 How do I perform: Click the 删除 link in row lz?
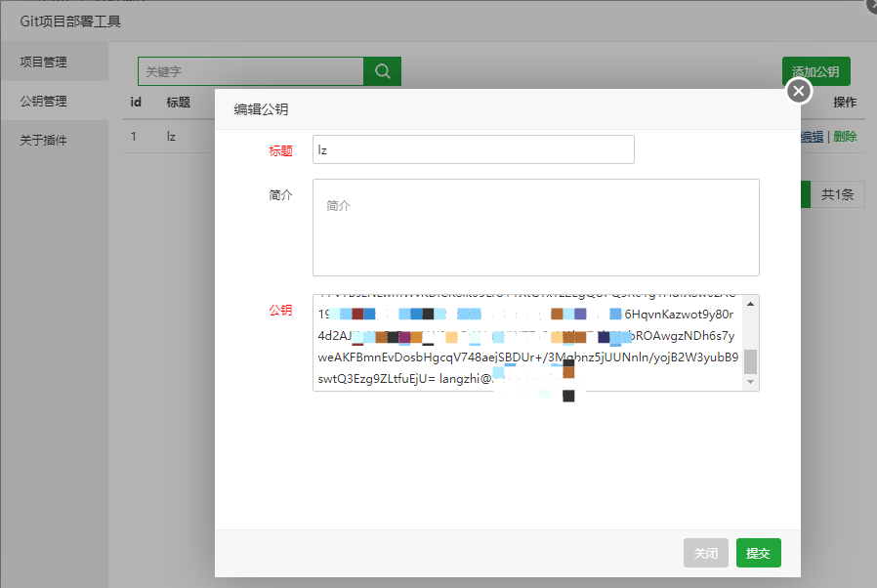pyautogui.click(x=845, y=137)
